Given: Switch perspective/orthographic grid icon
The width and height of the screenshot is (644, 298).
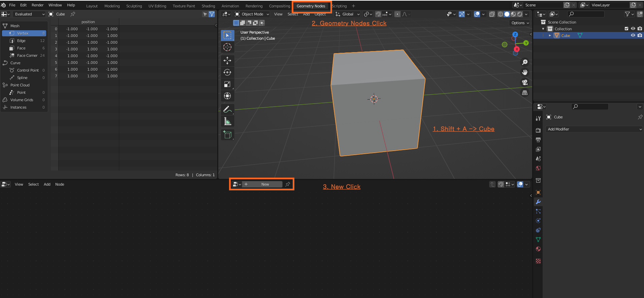Looking at the screenshot, I should (x=525, y=93).
